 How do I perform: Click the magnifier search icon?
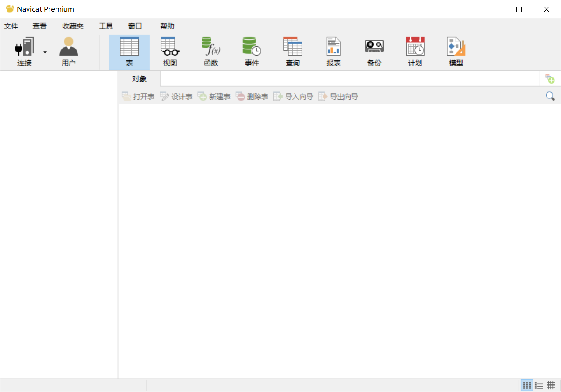550,97
